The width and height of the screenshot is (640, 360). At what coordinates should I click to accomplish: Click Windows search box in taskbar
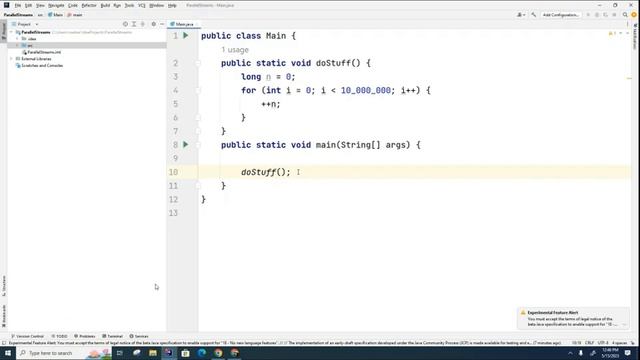click(64, 353)
